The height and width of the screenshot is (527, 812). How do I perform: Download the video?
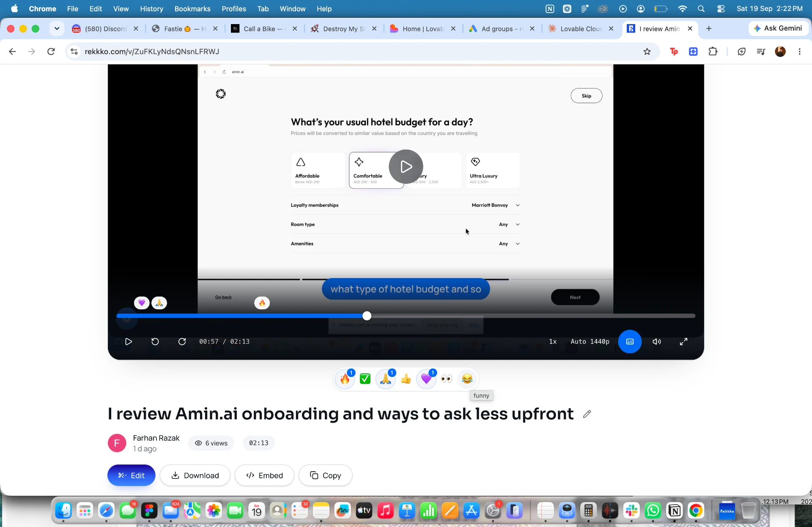pos(195,475)
